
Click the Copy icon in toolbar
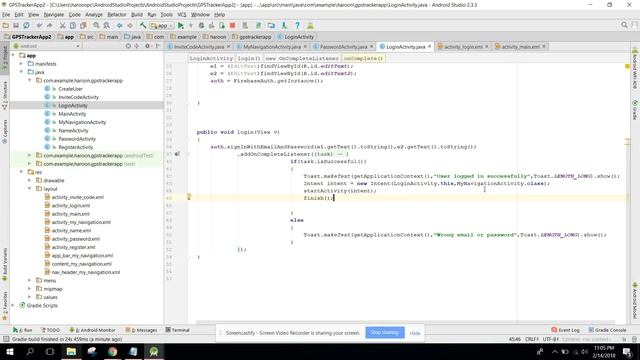73,25
